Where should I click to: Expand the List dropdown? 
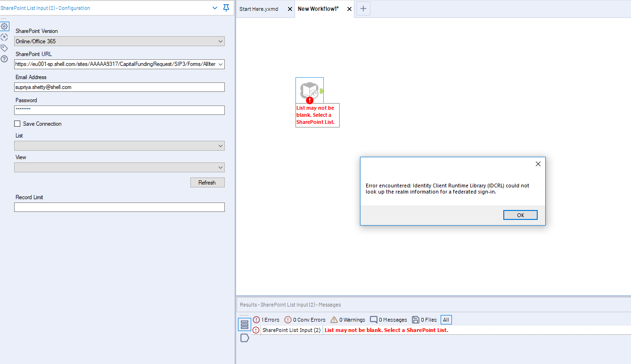click(x=220, y=146)
